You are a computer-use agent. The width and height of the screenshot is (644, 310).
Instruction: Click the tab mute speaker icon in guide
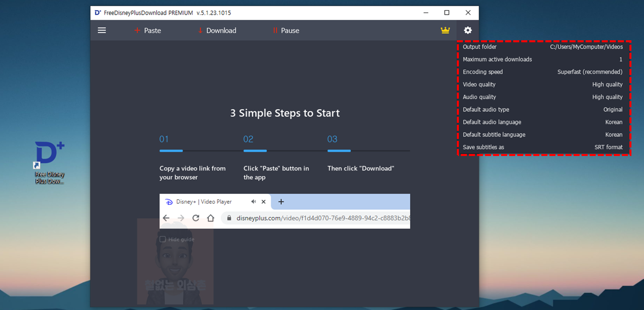pos(254,202)
